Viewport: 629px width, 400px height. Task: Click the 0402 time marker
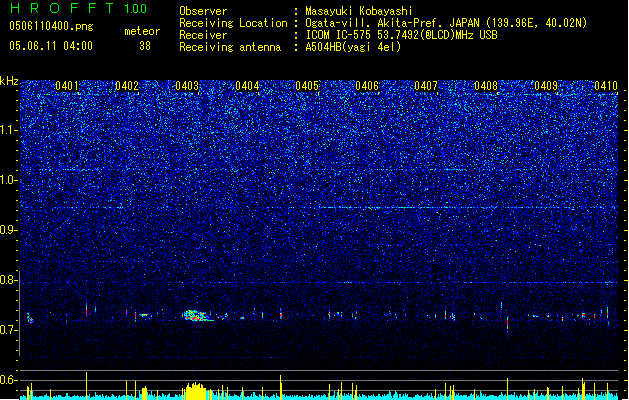[x=127, y=86]
